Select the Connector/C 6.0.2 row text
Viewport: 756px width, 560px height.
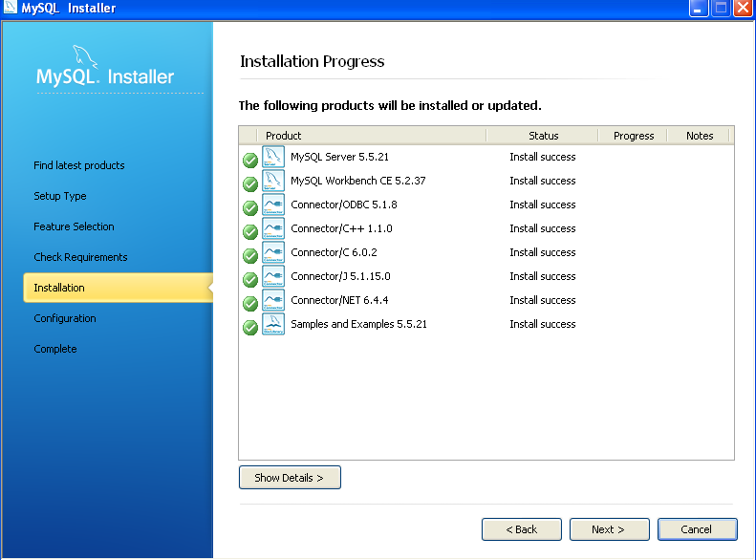coord(334,252)
